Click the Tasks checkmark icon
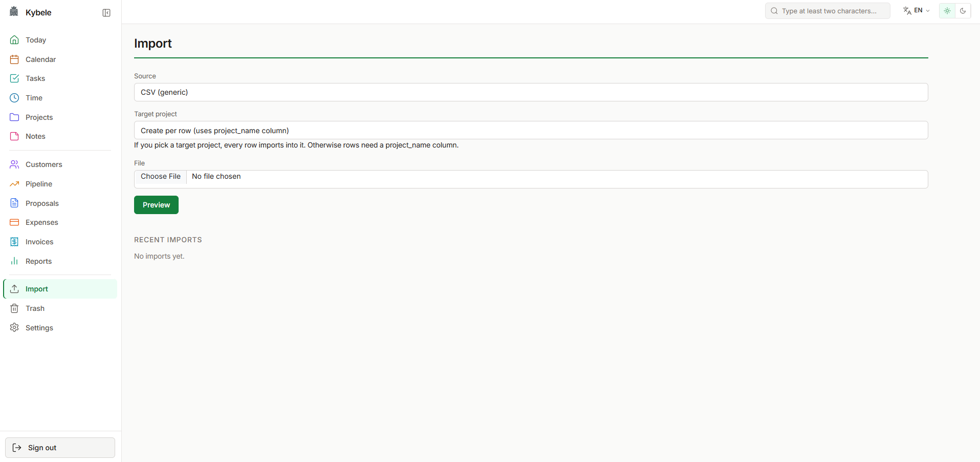The width and height of the screenshot is (980, 462). click(14, 78)
